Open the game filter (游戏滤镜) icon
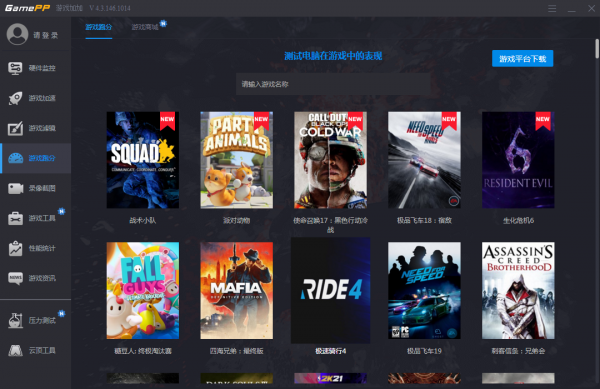This screenshot has width=600, height=389. 15,128
